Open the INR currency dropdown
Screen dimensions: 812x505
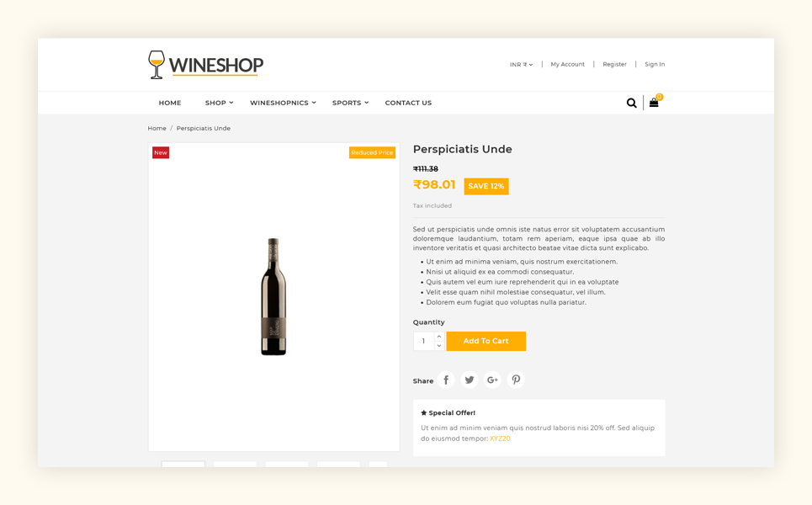pos(521,64)
